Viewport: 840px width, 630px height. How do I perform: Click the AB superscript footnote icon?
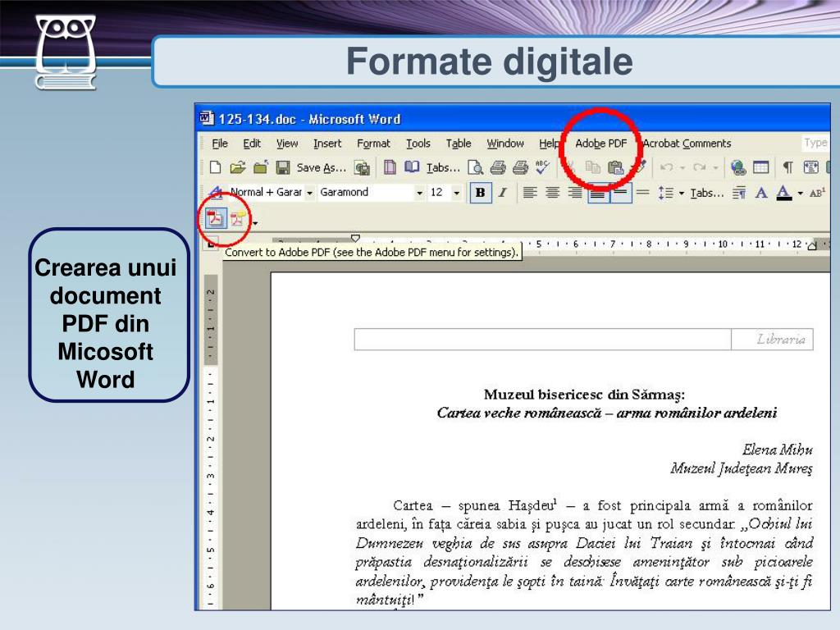817,193
